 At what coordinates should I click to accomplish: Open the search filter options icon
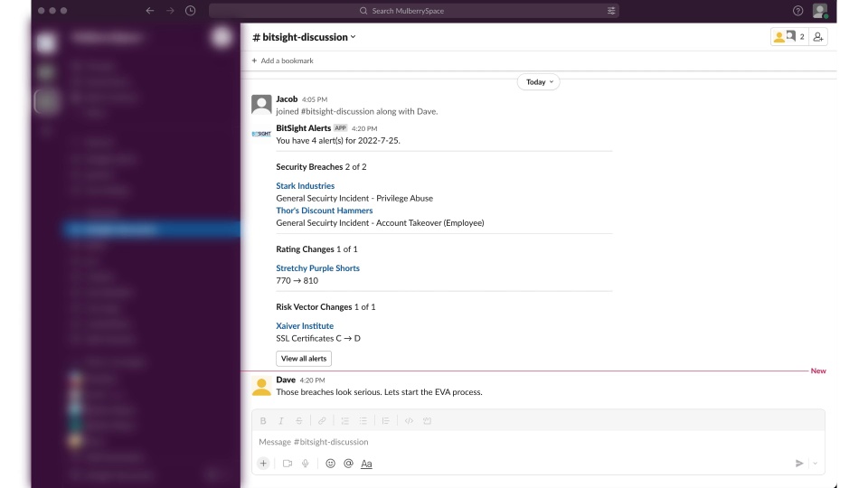(x=611, y=11)
